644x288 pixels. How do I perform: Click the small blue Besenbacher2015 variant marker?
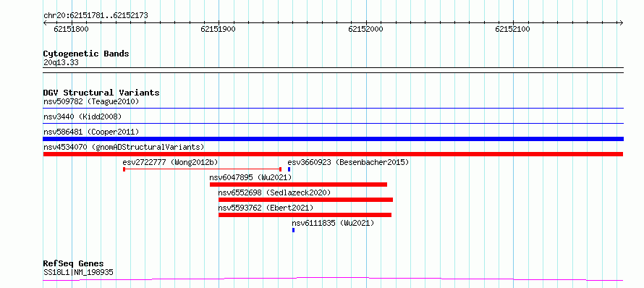pyautogui.click(x=289, y=169)
